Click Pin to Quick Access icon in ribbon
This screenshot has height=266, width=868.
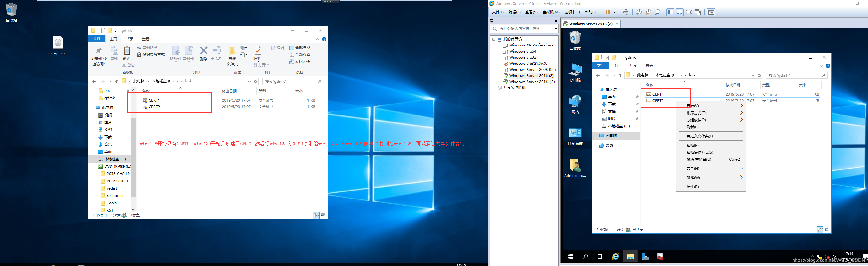[98, 51]
